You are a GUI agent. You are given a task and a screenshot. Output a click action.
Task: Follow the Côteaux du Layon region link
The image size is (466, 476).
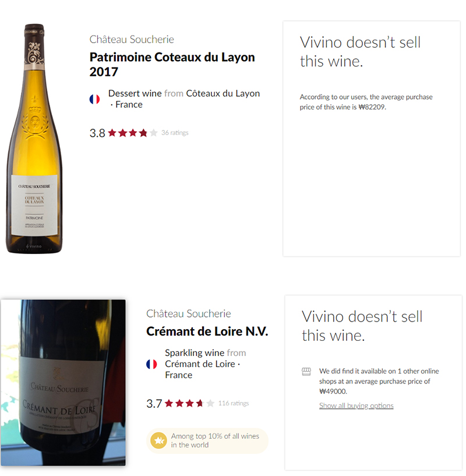tap(223, 93)
